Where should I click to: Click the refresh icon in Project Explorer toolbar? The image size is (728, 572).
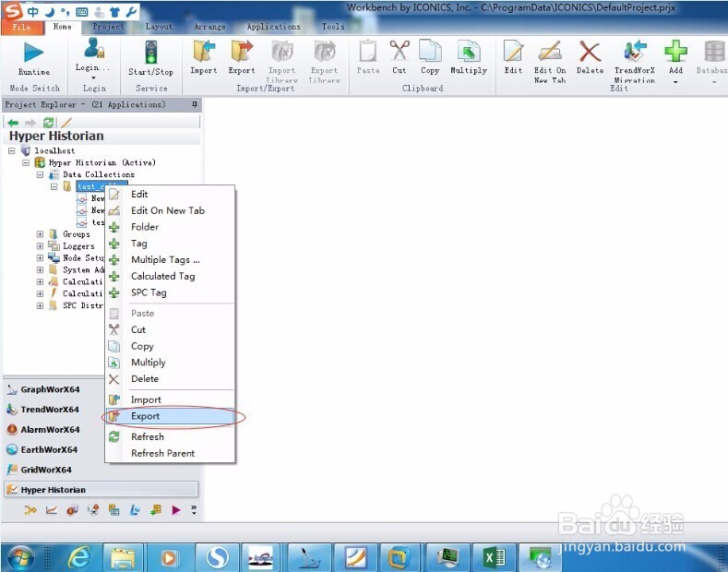click(48, 123)
